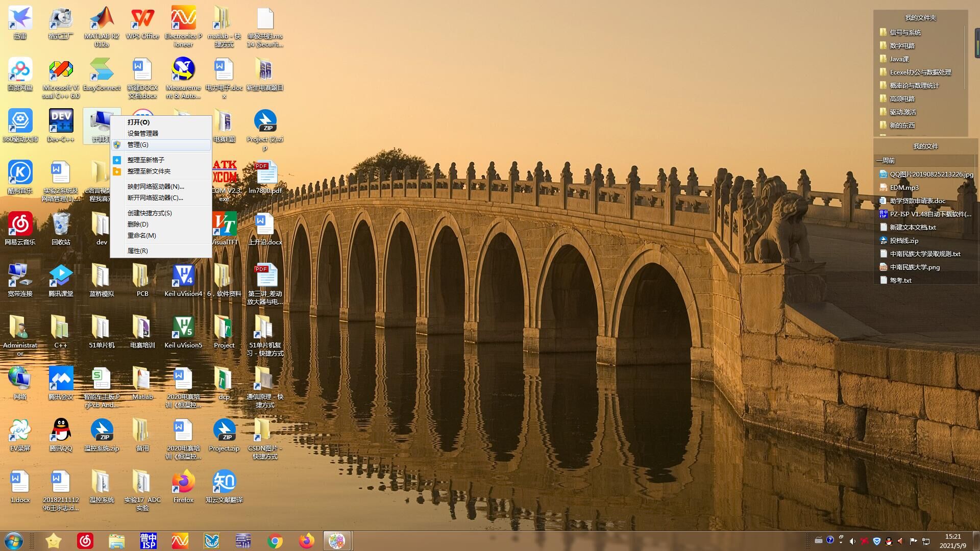Select the 网易云音乐 desktop icon
Viewport: 980px width, 551px height.
click(20, 229)
